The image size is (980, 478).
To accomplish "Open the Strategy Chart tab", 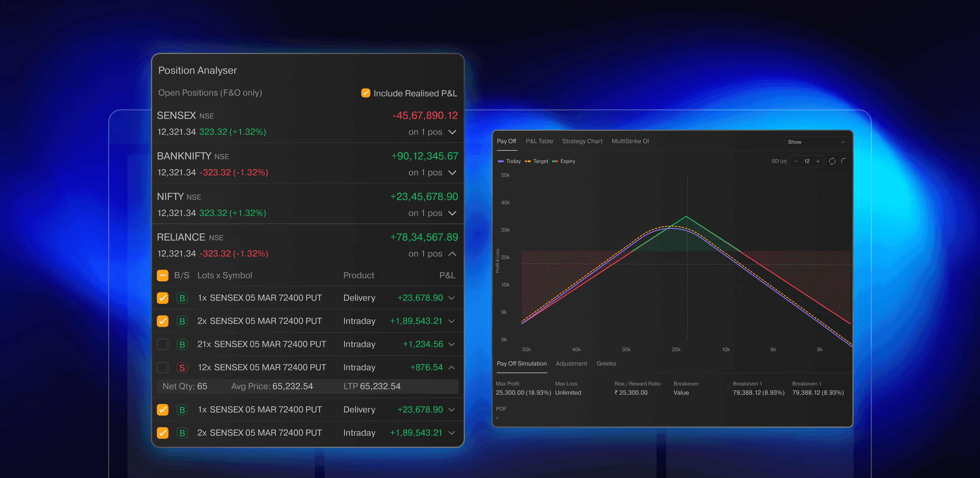I will coord(582,141).
